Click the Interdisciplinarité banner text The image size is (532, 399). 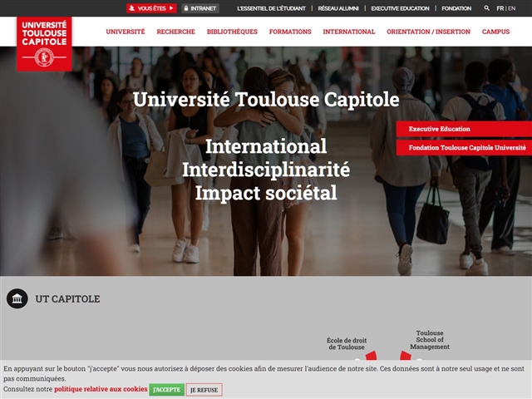pos(266,170)
